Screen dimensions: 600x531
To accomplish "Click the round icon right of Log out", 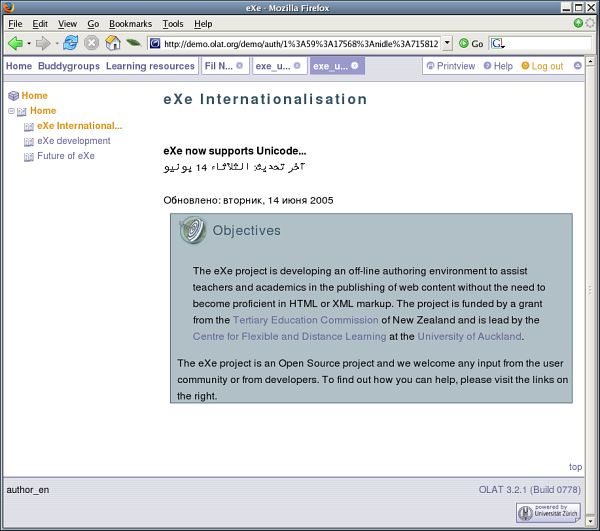I will click(578, 65).
